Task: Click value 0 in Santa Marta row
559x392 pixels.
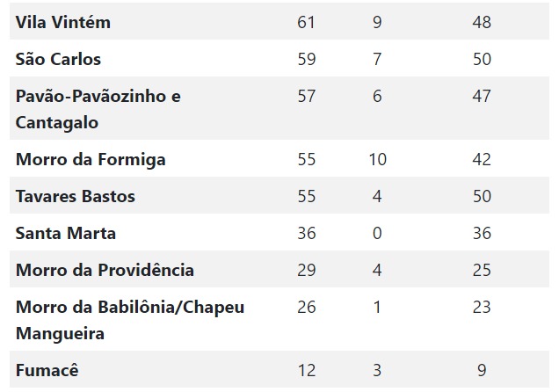Action: coord(377,234)
